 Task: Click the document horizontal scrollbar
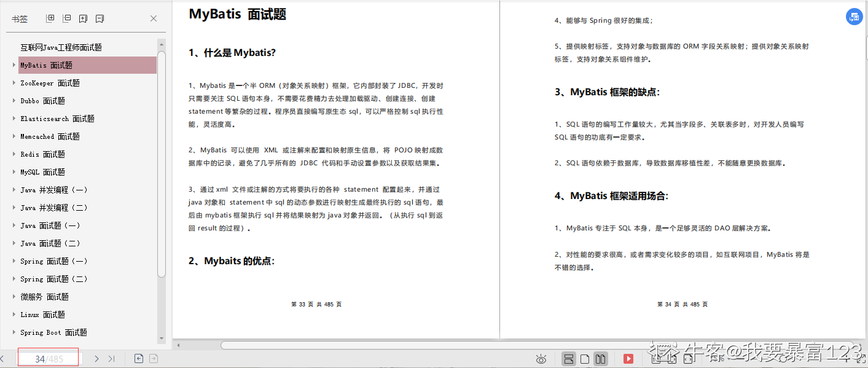(537, 345)
